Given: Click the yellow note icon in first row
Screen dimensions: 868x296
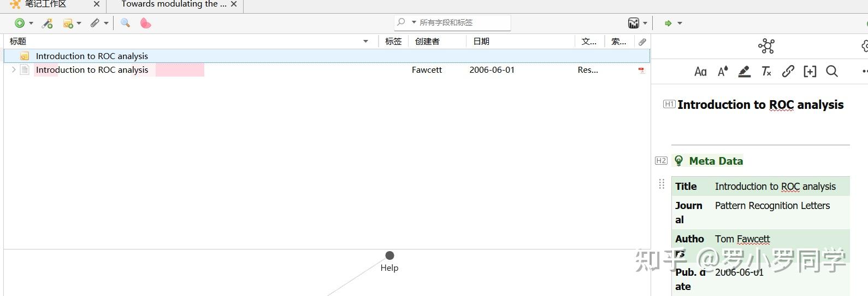Looking at the screenshot, I should [25, 56].
